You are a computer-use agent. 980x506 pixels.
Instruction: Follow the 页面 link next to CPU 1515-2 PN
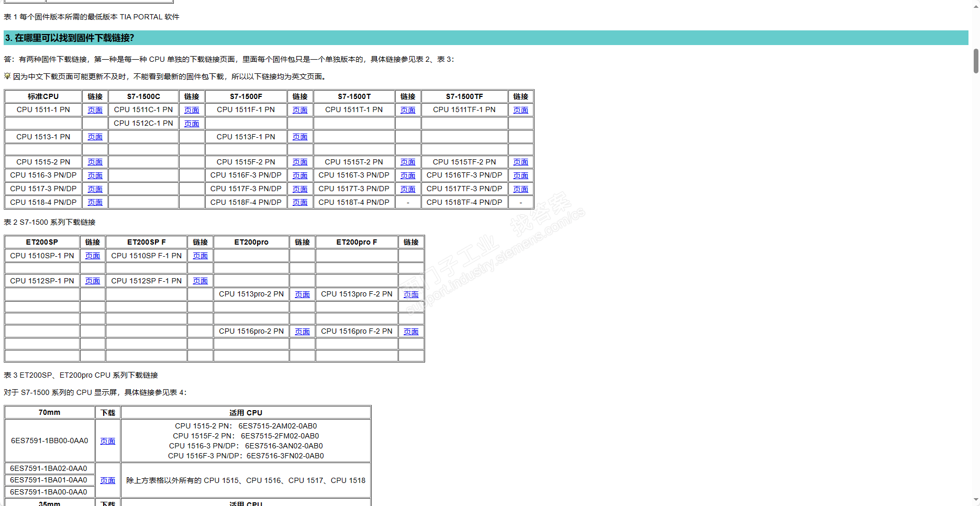(x=95, y=162)
